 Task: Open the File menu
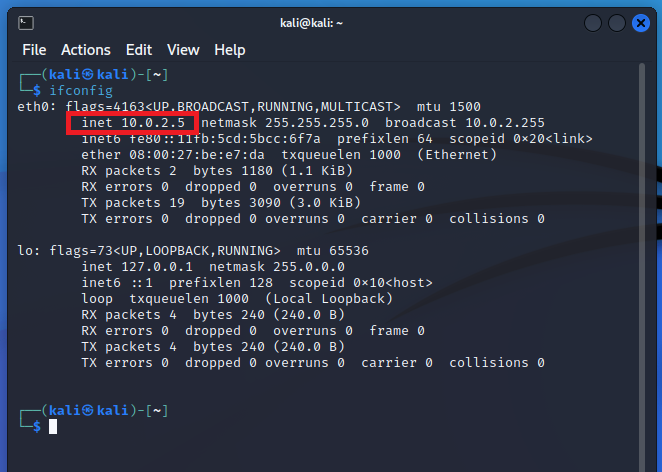pos(34,50)
